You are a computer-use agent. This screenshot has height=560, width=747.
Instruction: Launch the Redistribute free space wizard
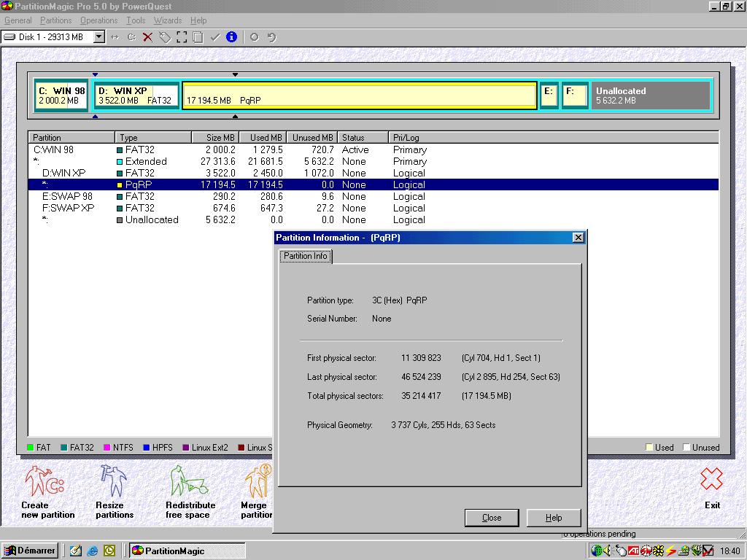[190, 492]
